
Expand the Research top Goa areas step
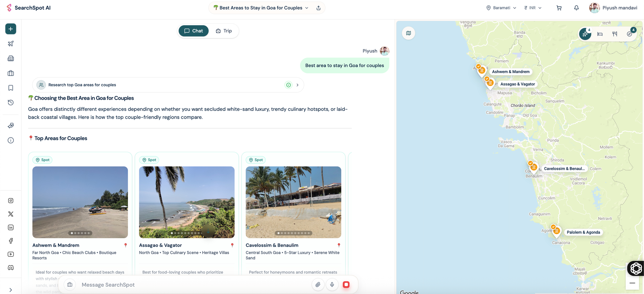tap(168, 85)
